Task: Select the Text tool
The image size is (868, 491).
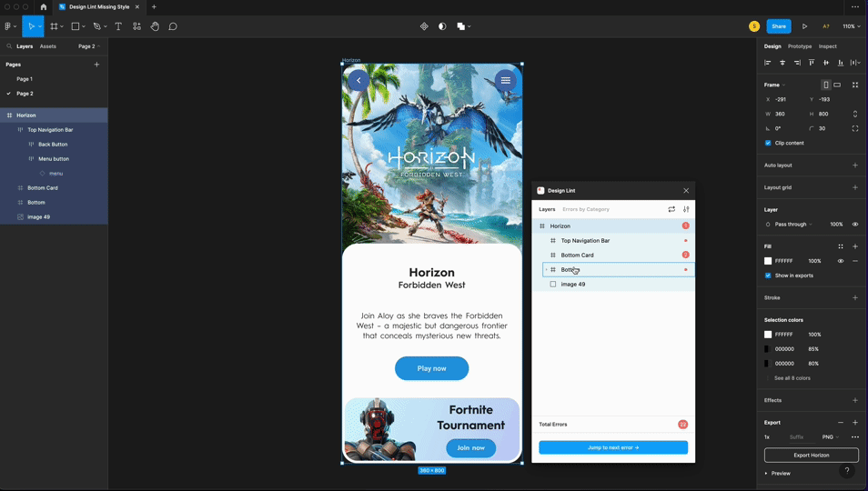Action: (118, 26)
